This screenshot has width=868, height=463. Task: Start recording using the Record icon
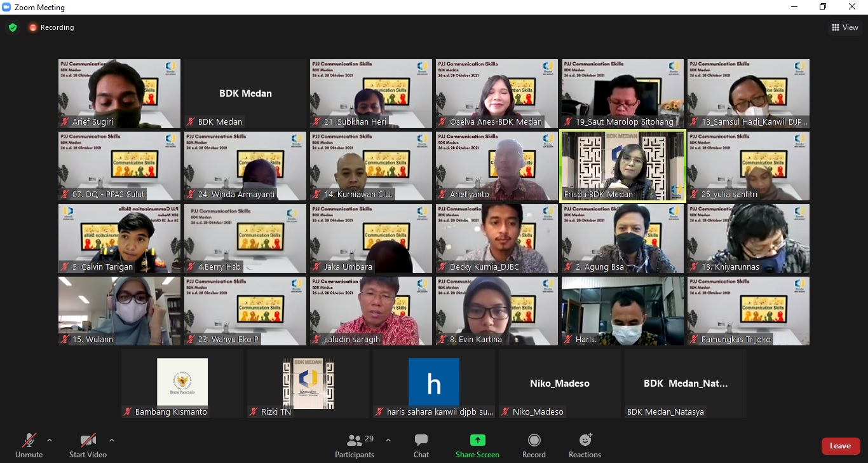tap(534, 439)
